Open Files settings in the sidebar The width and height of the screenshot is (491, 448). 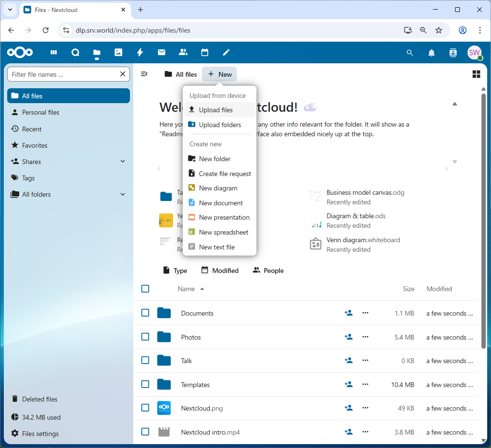68,434
